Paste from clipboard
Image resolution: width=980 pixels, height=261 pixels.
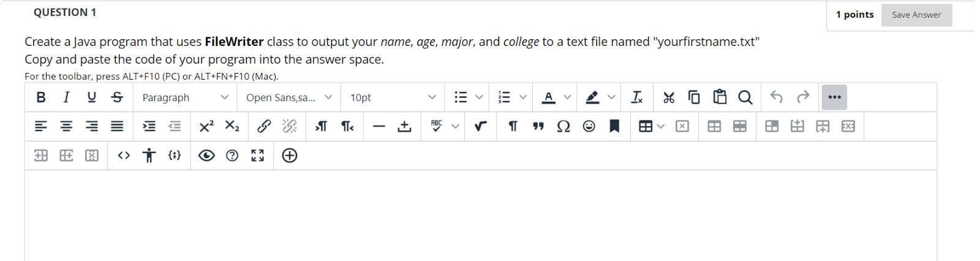coord(720,97)
